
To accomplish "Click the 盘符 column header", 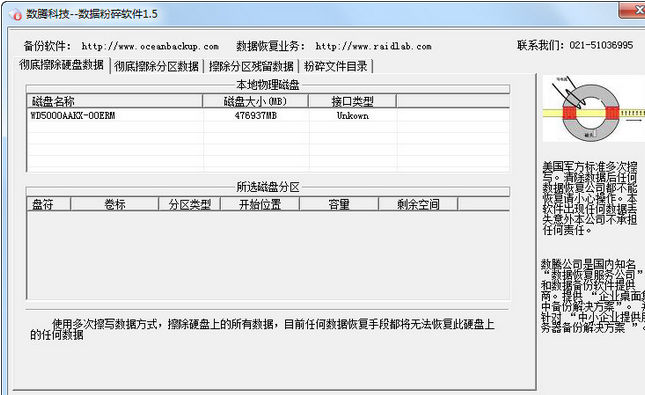I will (x=49, y=204).
